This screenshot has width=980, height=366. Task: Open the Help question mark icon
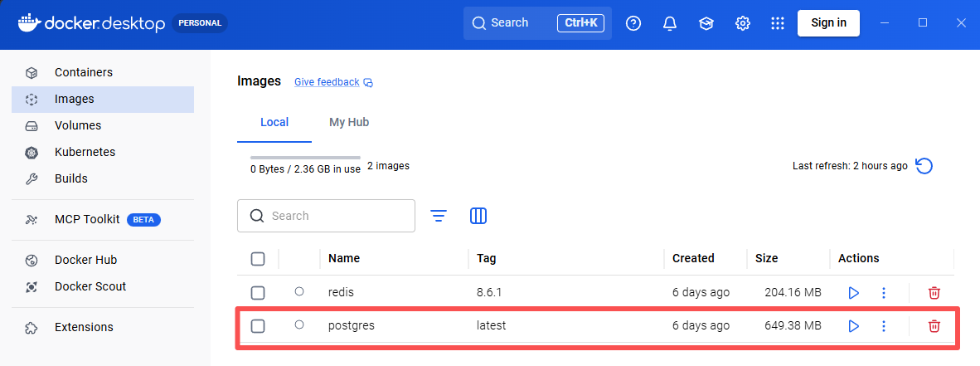[x=633, y=23]
